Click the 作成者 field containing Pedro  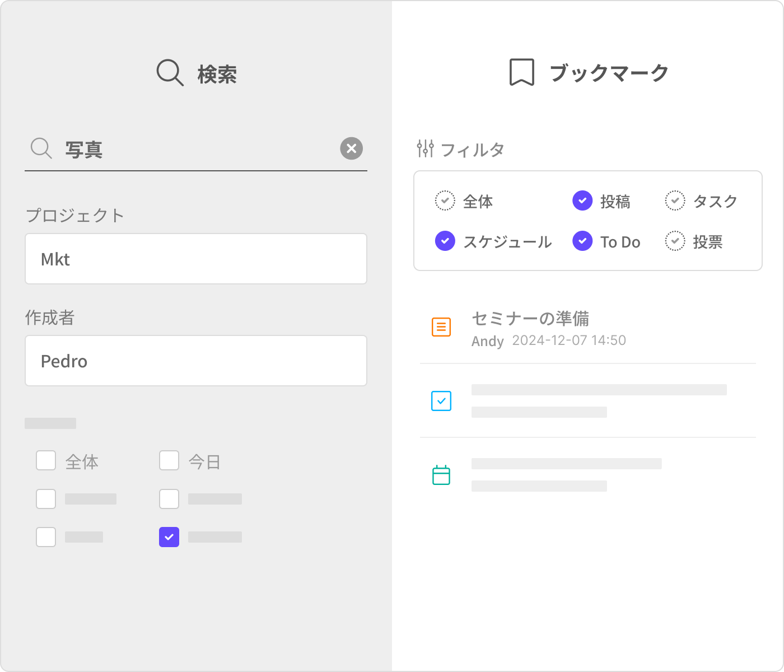[196, 361]
